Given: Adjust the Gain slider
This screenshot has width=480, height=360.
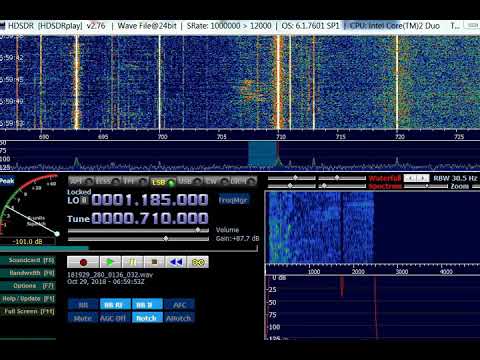Looking at the screenshot, I should click(138, 239).
